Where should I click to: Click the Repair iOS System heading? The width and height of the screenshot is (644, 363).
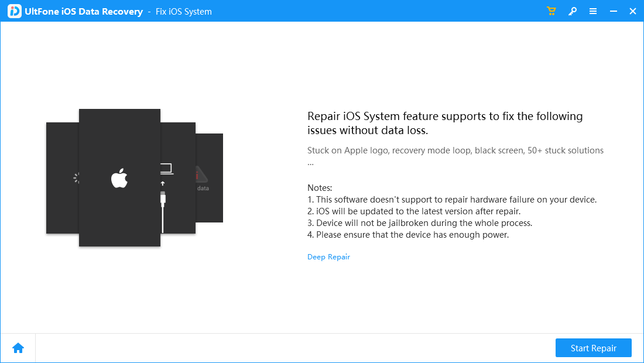coord(445,123)
